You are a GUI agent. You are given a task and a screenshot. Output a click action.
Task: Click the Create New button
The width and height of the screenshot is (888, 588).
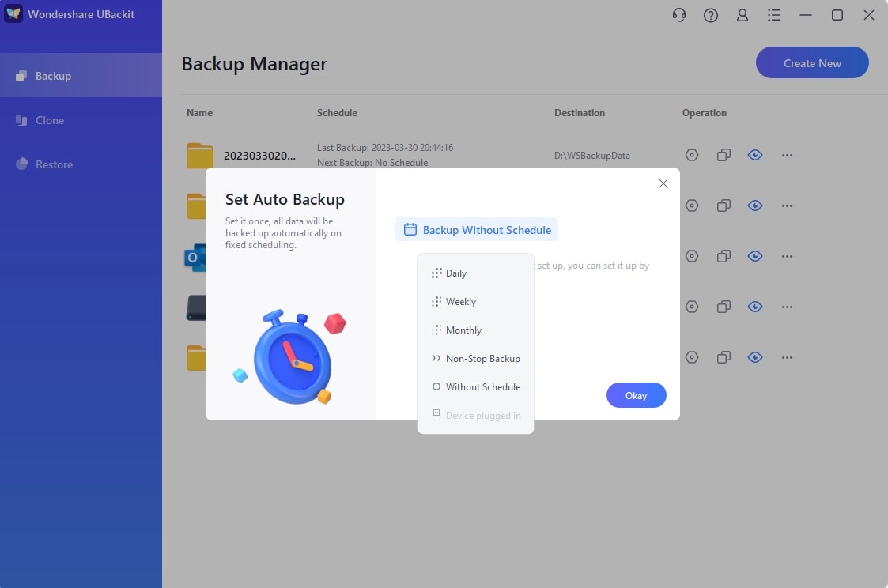[x=812, y=62]
